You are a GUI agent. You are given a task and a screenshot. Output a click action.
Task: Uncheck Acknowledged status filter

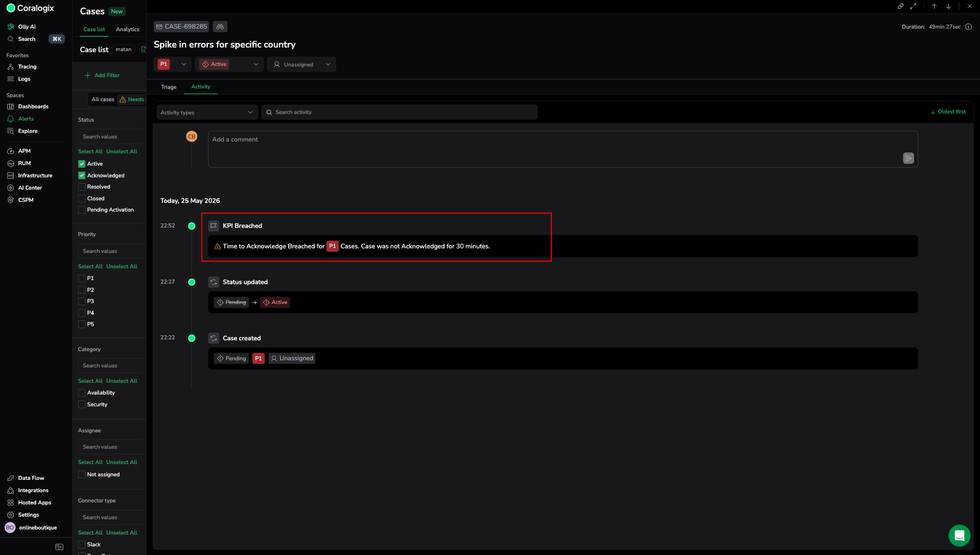[82, 175]
